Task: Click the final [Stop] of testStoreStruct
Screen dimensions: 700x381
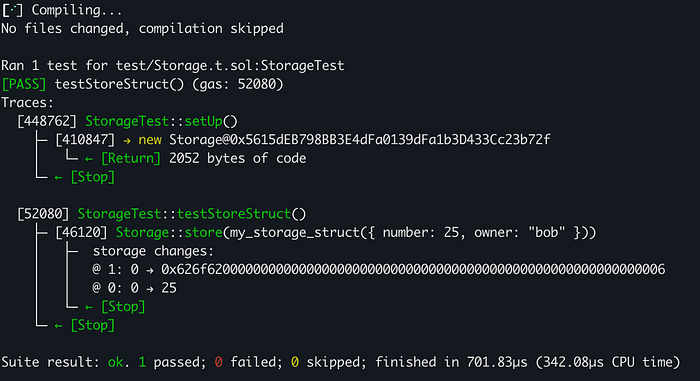Action: (92, 325)
